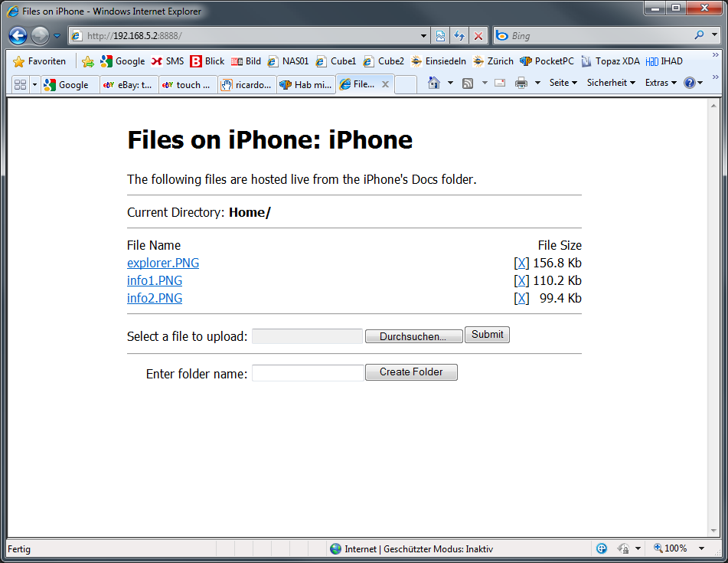Image resolution: width=728 pixels, height=563 pixels.
Task: Click the search magnifier icon
Action: 699,35
